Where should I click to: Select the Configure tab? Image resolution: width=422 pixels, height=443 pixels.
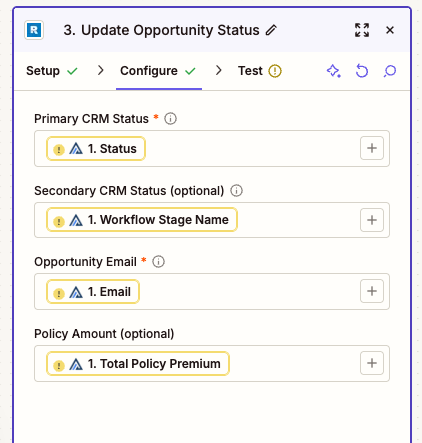point(158,71)
